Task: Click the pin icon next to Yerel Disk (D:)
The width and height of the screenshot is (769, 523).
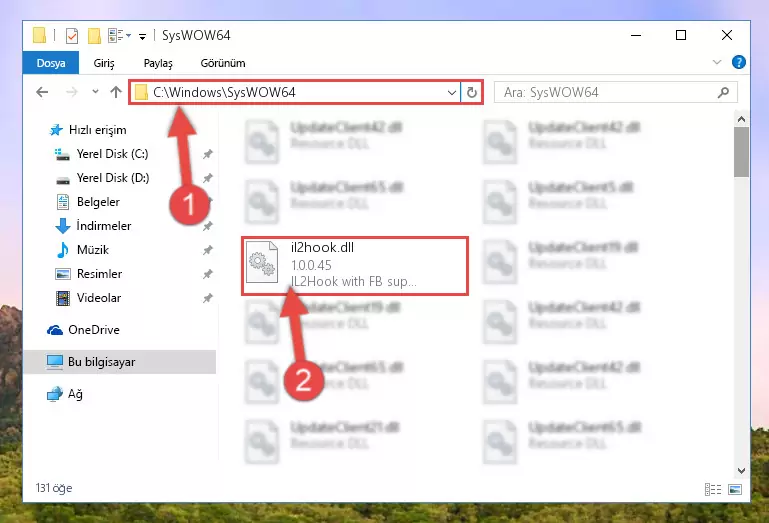Action: pyautogui.click(x=207, y=178)
